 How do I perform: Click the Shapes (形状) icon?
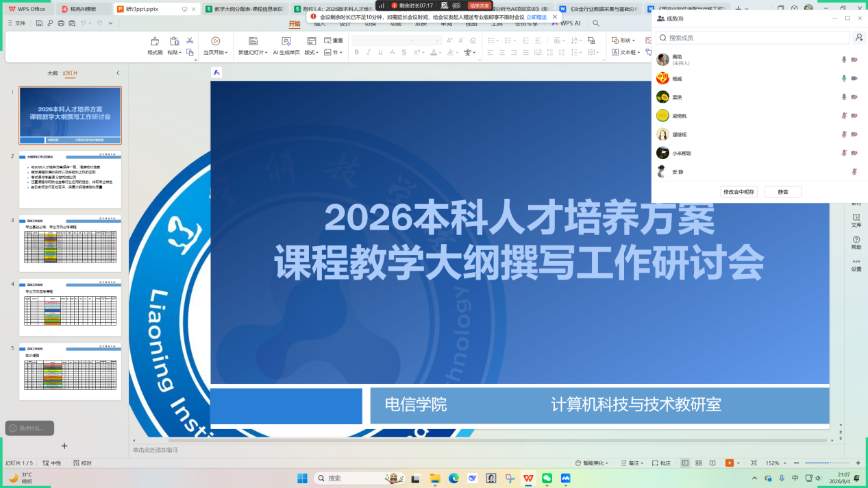pyautogui.click(x=615, y=40)
